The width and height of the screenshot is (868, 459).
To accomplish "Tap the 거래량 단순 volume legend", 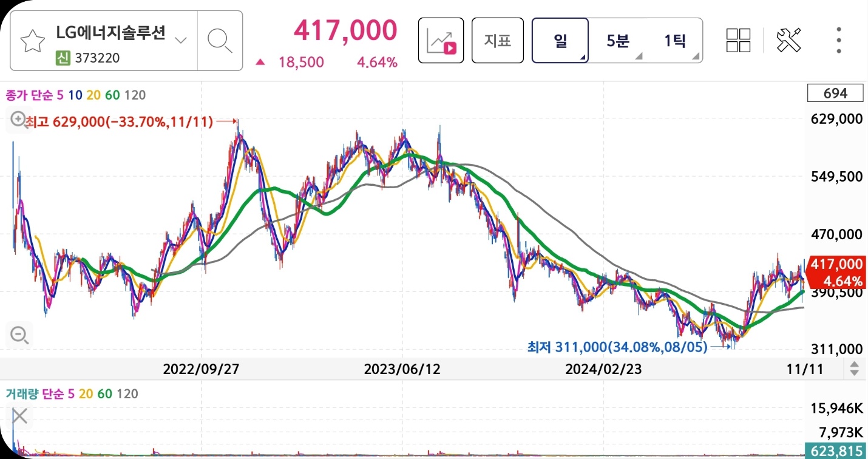I will coord(34,393).
